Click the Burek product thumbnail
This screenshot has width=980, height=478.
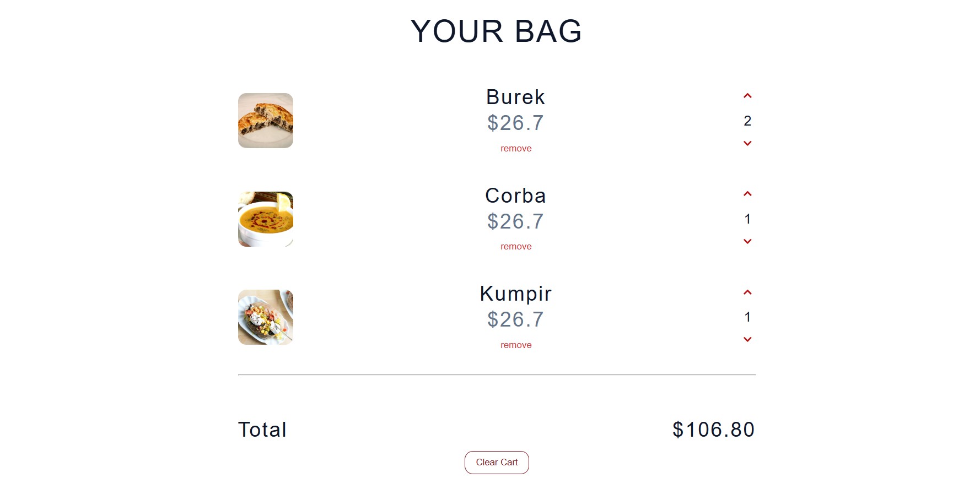tap(265, 121)
